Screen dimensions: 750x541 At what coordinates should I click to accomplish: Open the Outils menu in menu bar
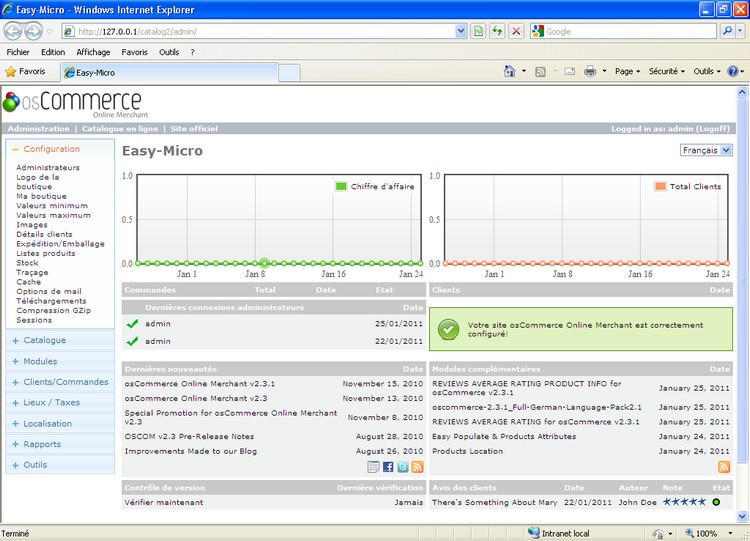[169, 52]
